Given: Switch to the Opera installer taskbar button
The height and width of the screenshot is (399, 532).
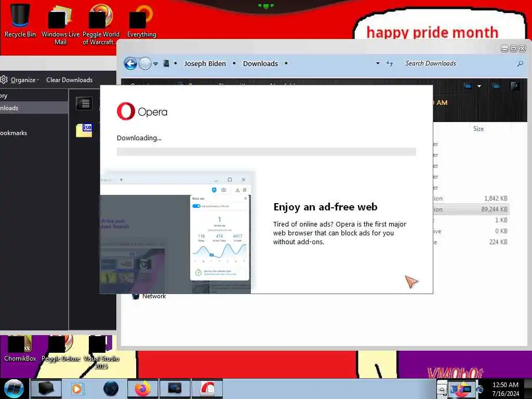Looking at the screenshot, I should 207,389.
